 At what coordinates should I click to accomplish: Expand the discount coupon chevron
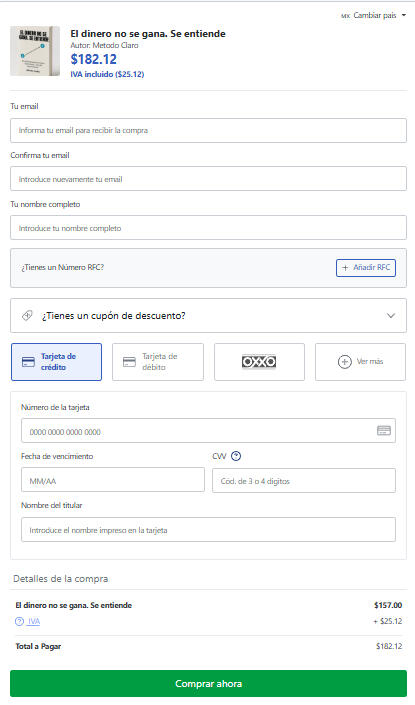tap(391, 316)
